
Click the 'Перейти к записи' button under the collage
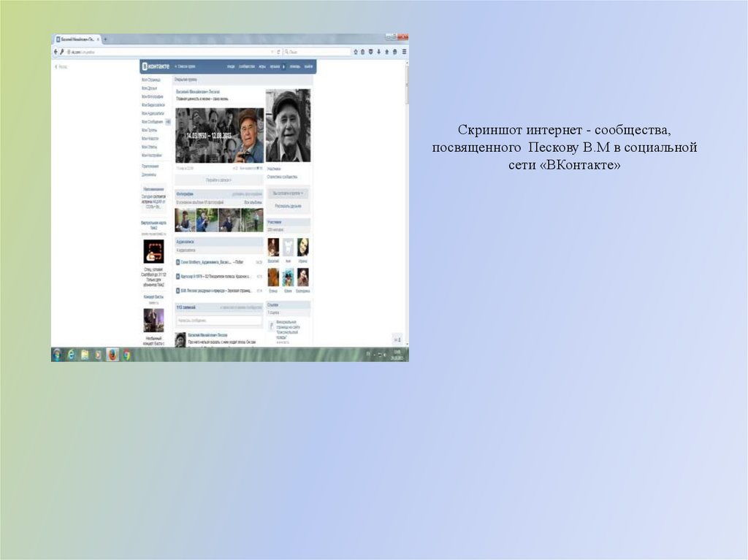(x=218, y=180)
